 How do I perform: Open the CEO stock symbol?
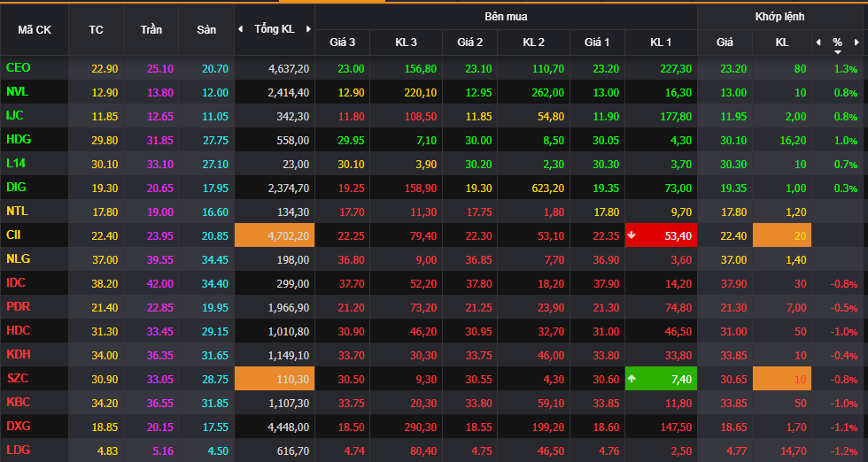[x=18, y=68]
